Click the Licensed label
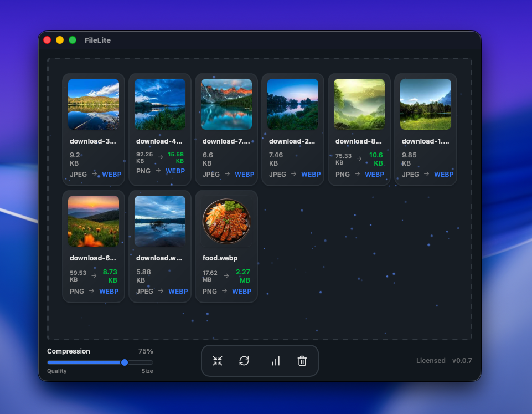532x414 pixels. 431,360
